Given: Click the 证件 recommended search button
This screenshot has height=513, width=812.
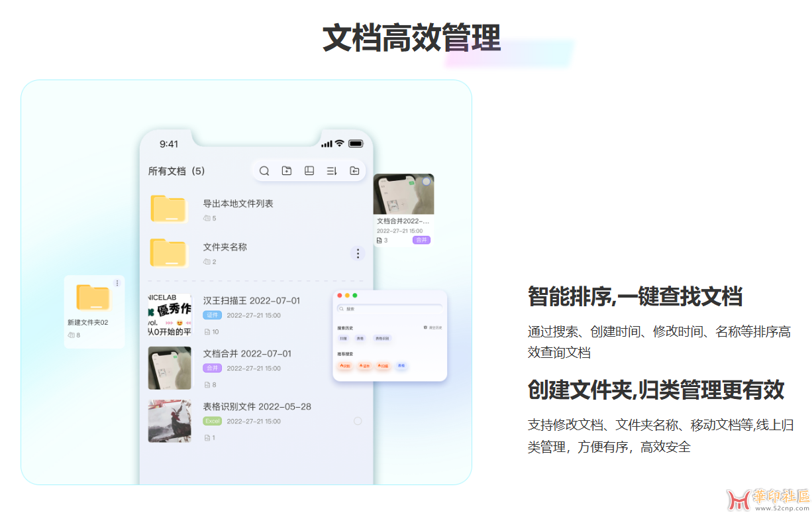Looking at the screenshot, I should tap(365, 366).
